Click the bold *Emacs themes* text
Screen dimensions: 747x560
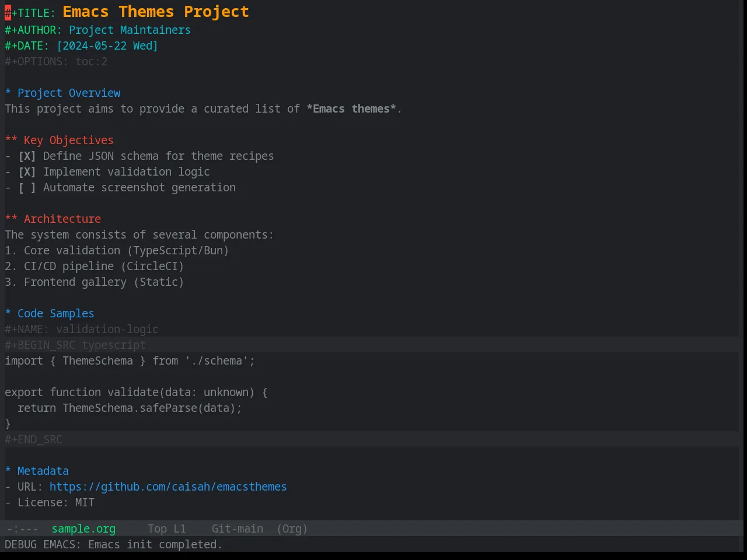(x=351, y=108)
